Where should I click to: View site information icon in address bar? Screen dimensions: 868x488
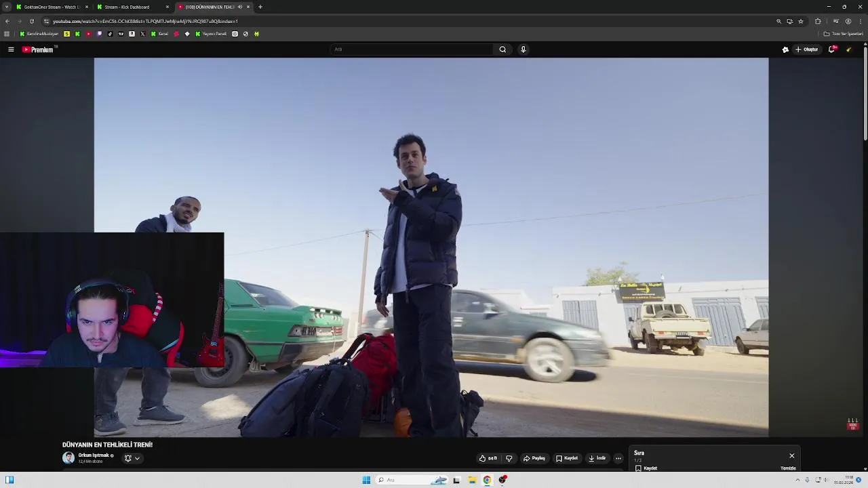[46, 21]
